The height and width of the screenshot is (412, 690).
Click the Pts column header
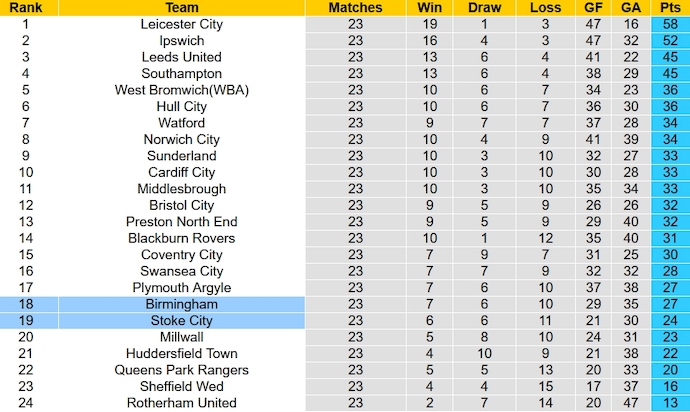click(x=670, y=7)
